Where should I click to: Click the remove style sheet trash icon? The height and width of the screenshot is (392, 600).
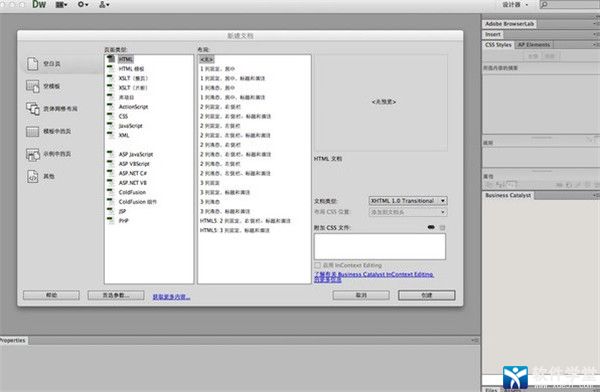(x=442, y=227)
